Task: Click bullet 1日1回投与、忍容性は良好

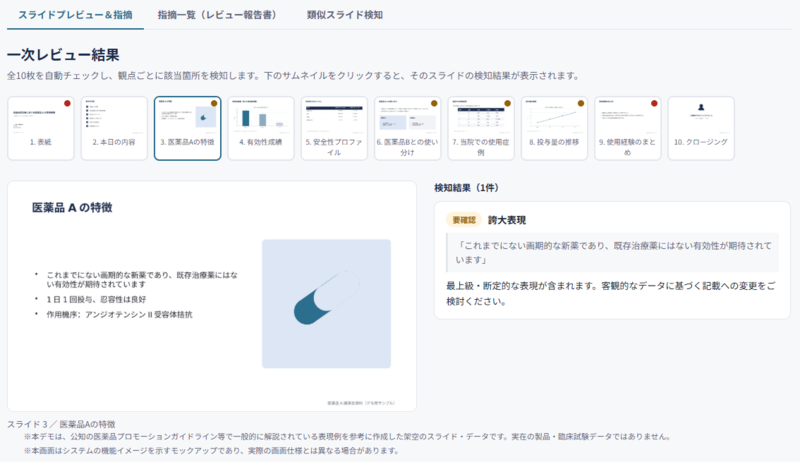Action: (96, 299)
